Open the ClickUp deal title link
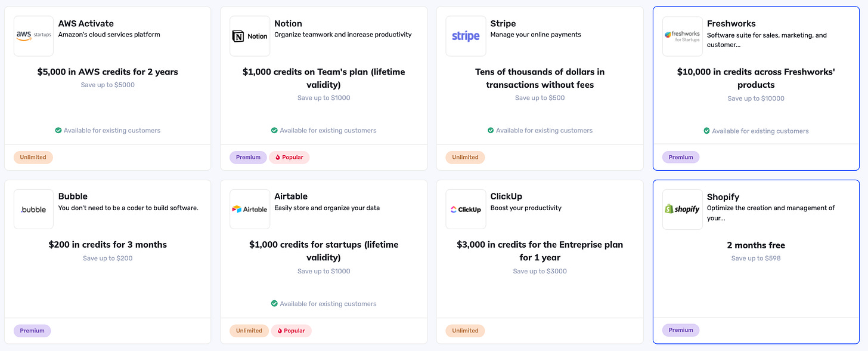The image size is (868, 351). 506,196
